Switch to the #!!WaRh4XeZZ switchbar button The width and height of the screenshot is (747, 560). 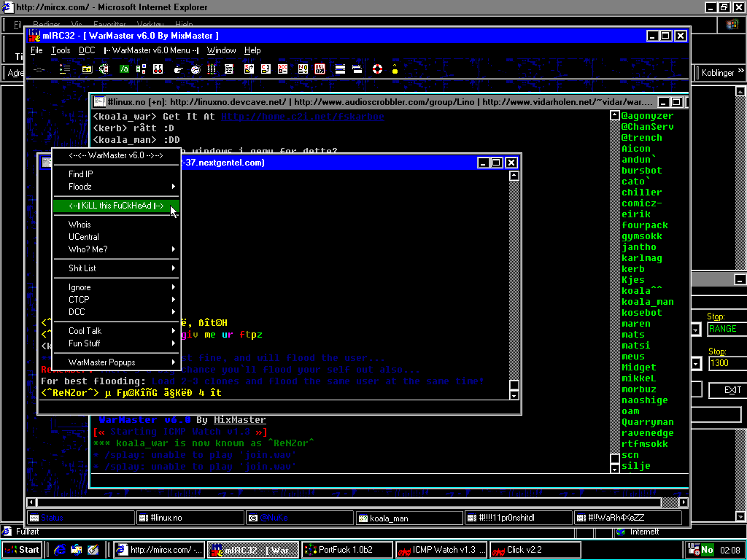point(628,518)
